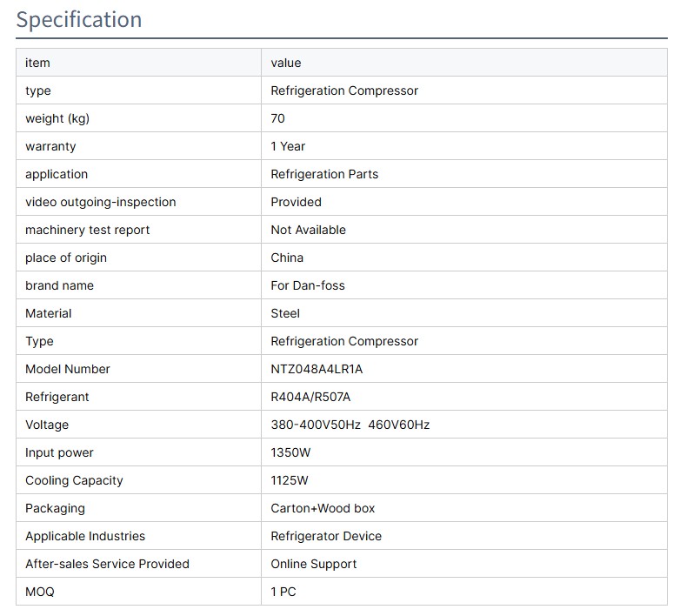Click the Online Support service value
Viewport: 680px width, 616px height.
[x=313, y=564]
